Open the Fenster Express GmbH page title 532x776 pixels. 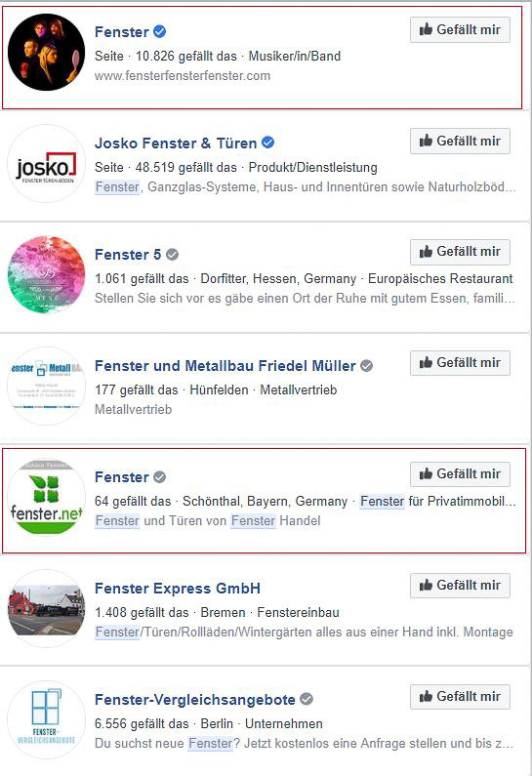click(177, 588)
